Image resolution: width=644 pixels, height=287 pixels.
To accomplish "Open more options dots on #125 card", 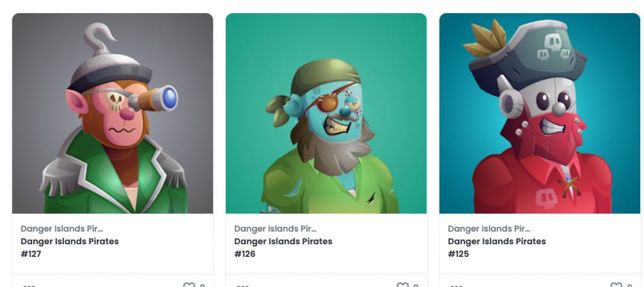I will [457, 286].
